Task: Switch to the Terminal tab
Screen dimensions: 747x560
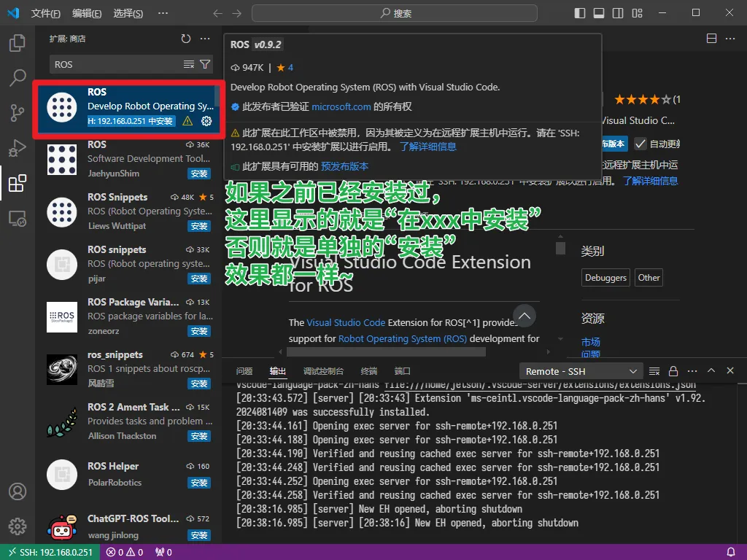Action: pos(368,371)
